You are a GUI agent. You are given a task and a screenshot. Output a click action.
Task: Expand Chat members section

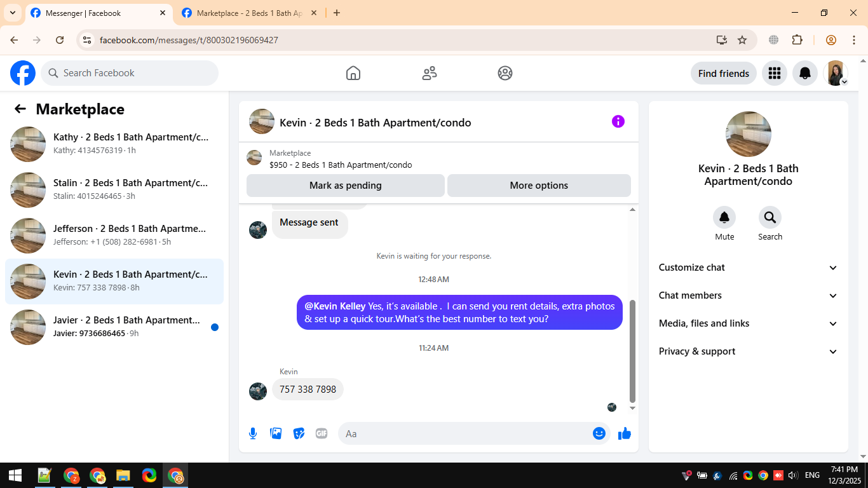749,295
